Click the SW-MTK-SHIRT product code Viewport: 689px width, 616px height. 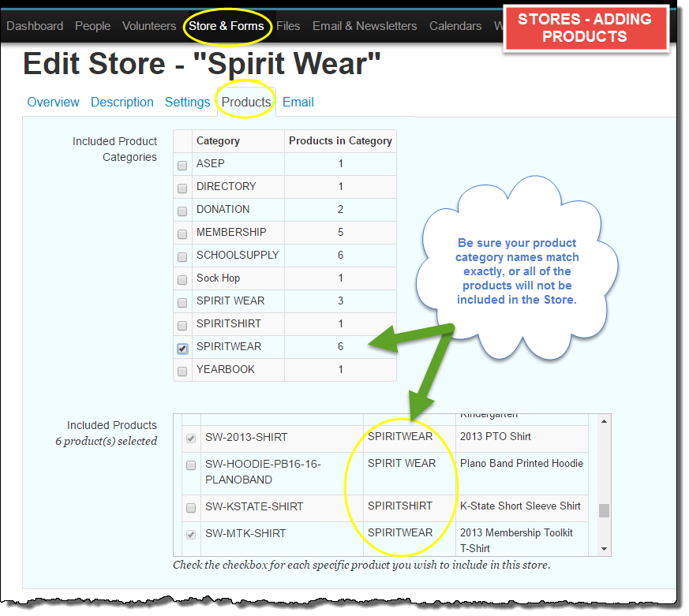pos(245,533)
